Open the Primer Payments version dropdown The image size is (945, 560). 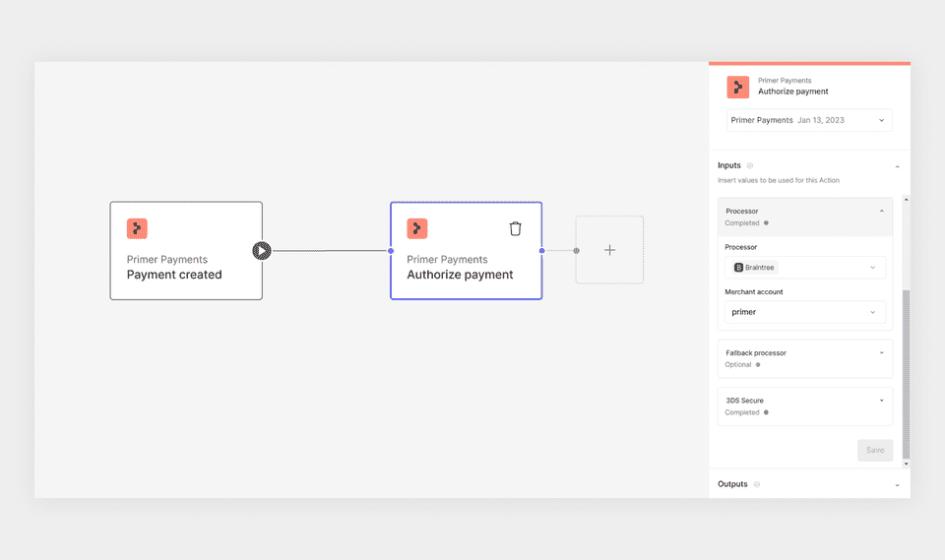tap(809, 120)
